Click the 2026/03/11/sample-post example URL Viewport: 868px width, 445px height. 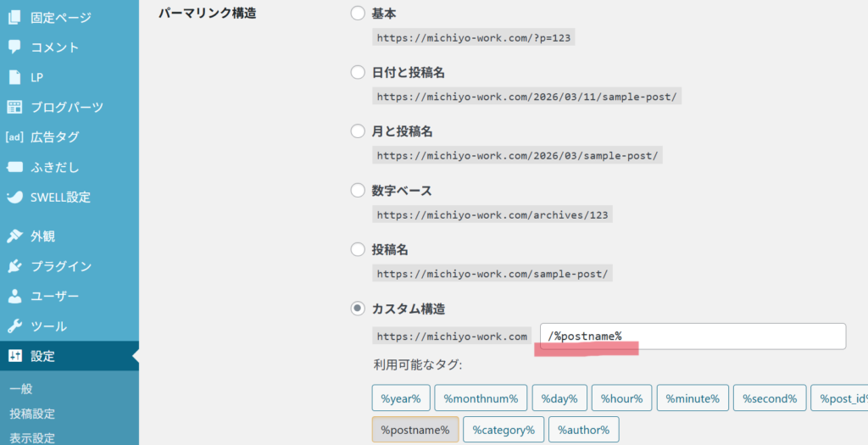[x=526, y=97]
